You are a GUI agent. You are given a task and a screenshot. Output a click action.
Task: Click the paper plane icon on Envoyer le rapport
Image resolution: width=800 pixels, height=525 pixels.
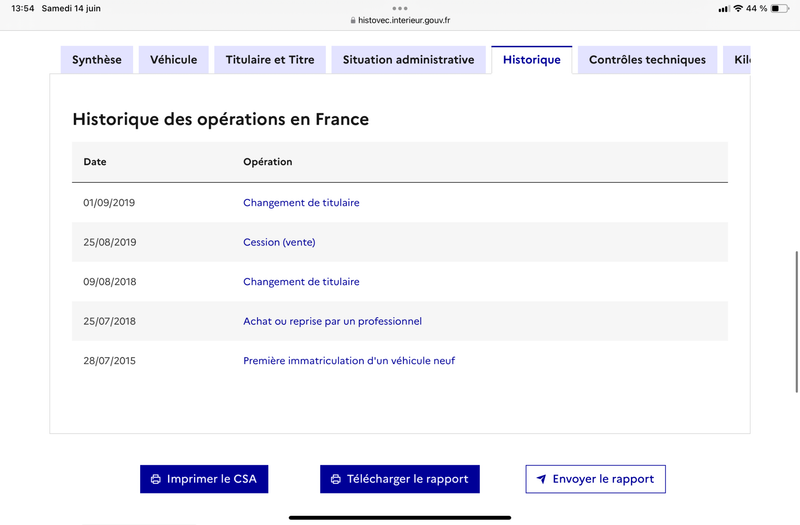coord(541,479)
